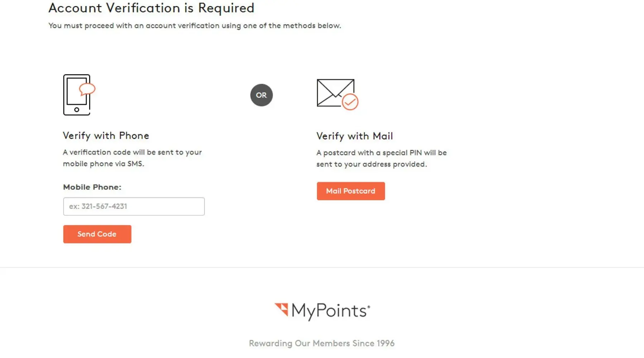
Task: Click the home button circle on phone icon
Action: (x=77, y=110)
